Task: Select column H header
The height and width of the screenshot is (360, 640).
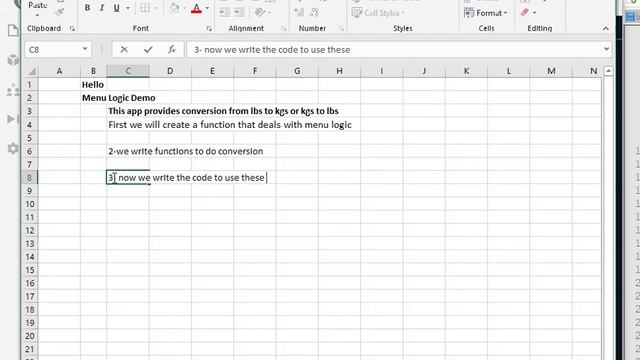Action: click(x=339, y=71)
